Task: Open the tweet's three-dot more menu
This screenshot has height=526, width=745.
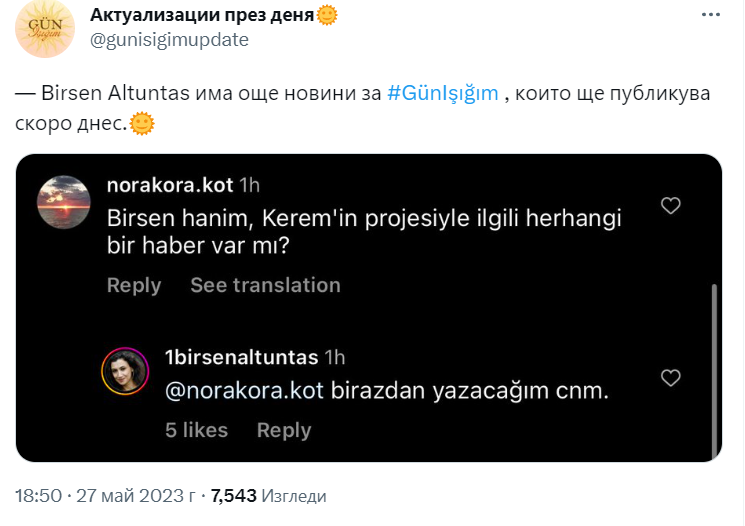Action: pos(710,15)
